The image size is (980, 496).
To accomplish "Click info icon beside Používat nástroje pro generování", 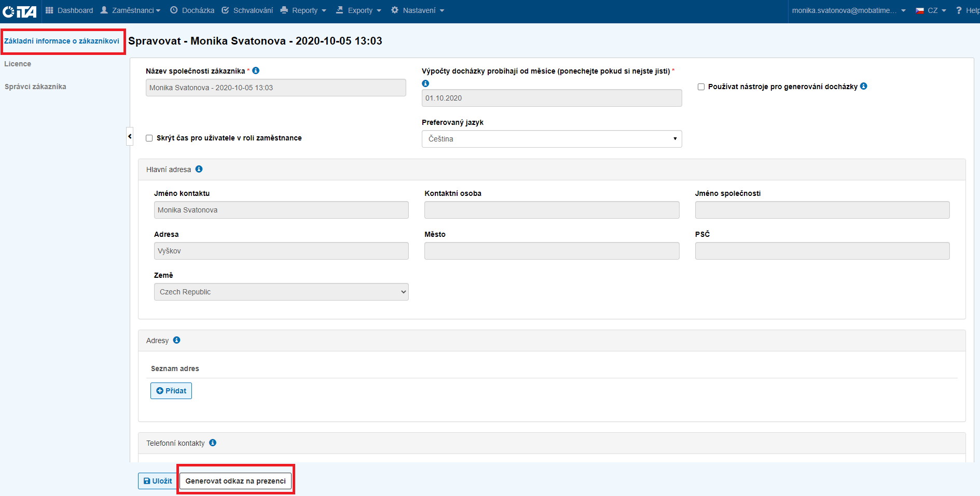I will 863,86.
